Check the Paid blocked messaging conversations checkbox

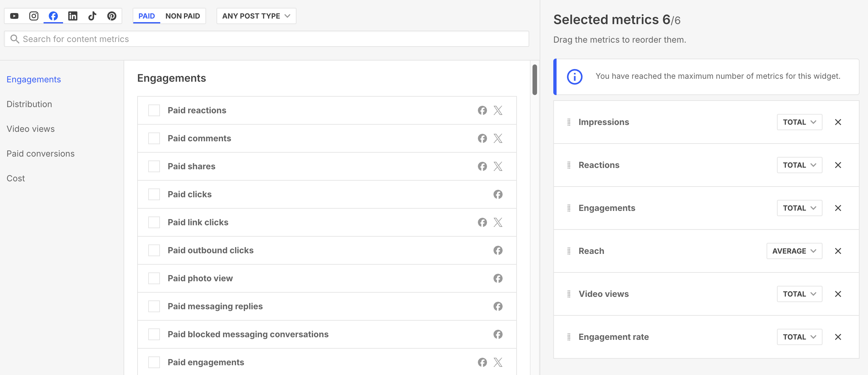click(x=154, y=335)
